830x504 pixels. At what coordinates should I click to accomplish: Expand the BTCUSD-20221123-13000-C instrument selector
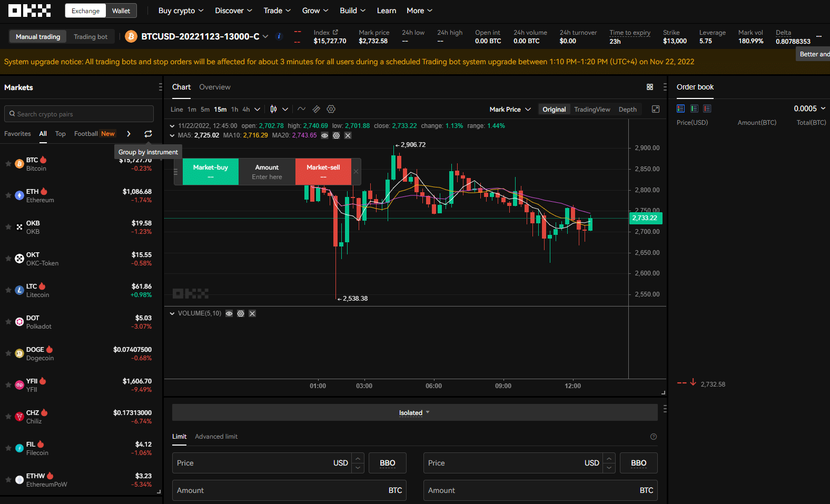tap(265, 36)
